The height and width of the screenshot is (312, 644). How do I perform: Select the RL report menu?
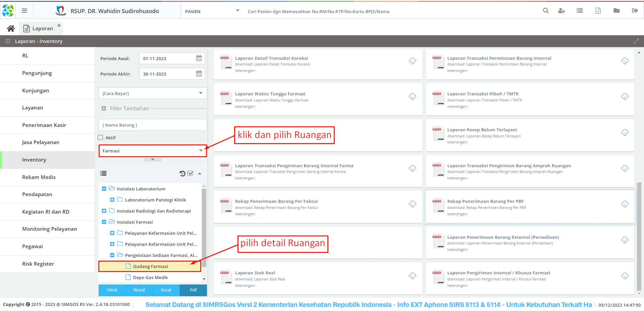coord(47,56)
